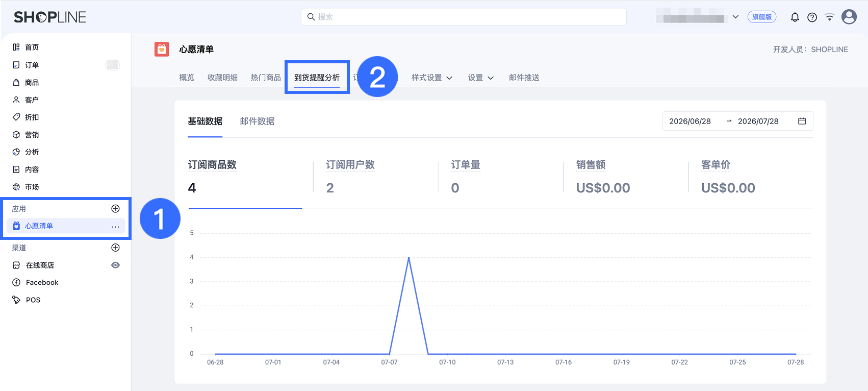This screenshot has width=868, height=391.
Task: Edit the end date 2026/07/28
Action: (x=758, y=121)
